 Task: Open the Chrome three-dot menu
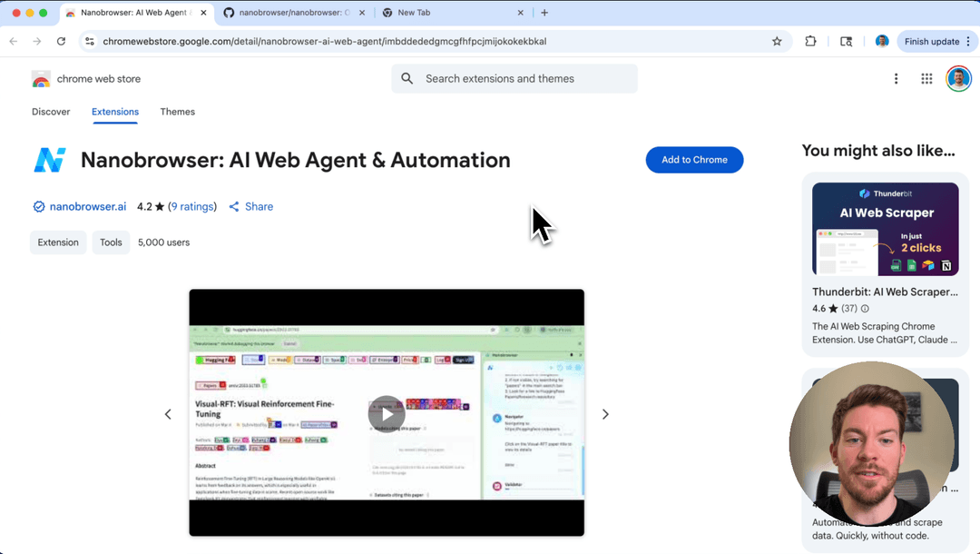pos(896,79)
